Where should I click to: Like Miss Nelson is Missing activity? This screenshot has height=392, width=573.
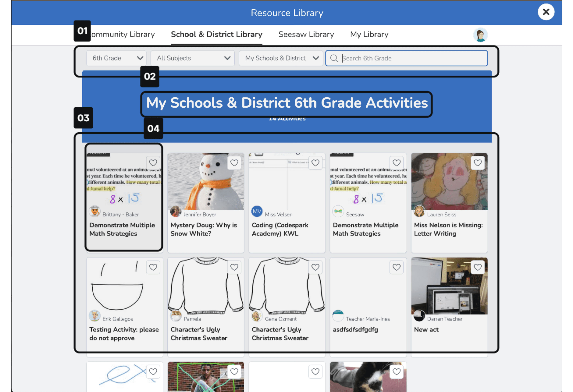[477, 163]
